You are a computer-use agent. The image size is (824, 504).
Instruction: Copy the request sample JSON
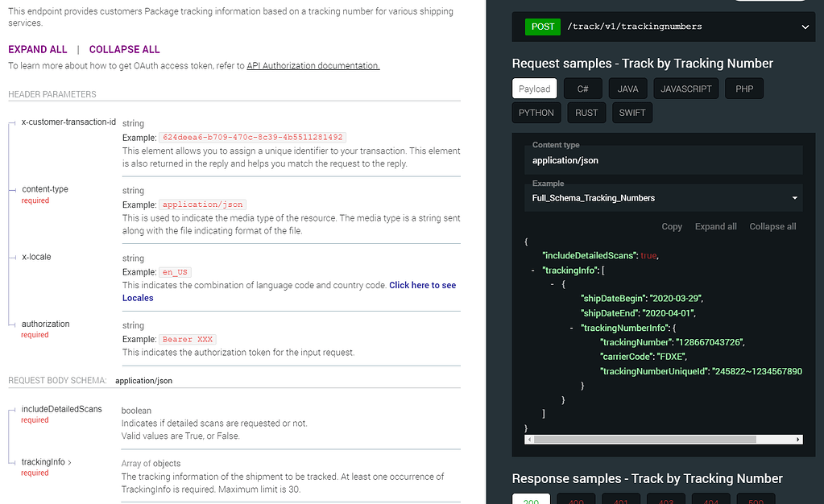[x=671, y=226]
